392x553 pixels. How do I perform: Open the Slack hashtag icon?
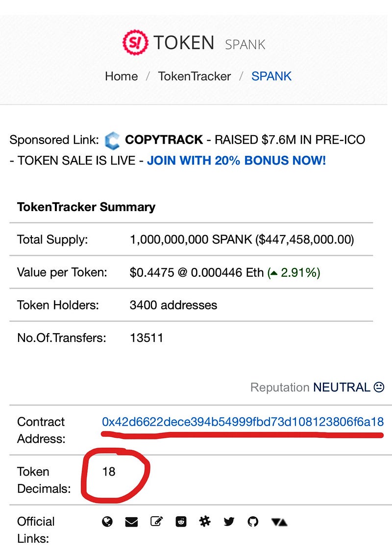pyautogui.click(x=205, y=521)
